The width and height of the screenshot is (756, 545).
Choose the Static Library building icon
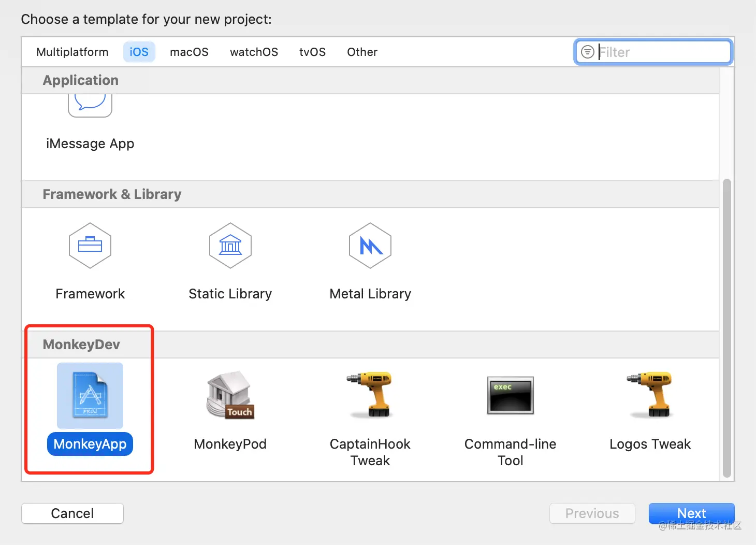[x=230, y=246]
